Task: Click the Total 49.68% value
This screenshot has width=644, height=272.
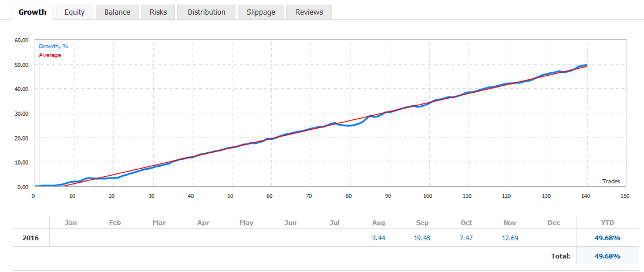Action: [x=608, y=256]
